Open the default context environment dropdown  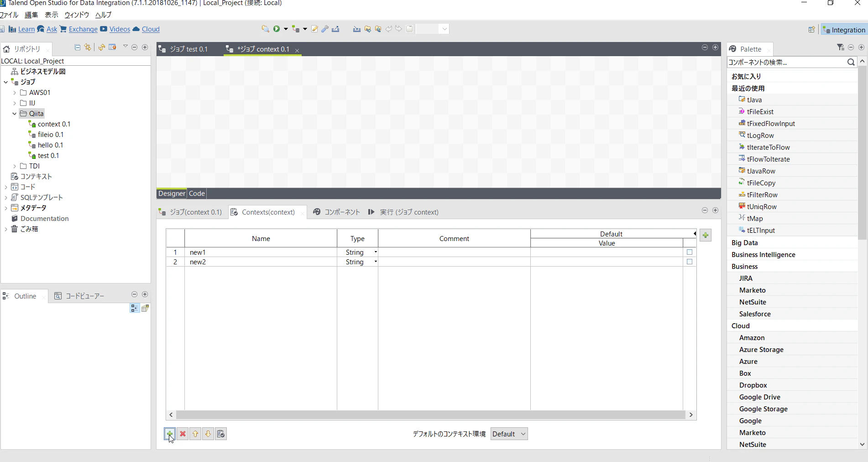click(509, 434)
